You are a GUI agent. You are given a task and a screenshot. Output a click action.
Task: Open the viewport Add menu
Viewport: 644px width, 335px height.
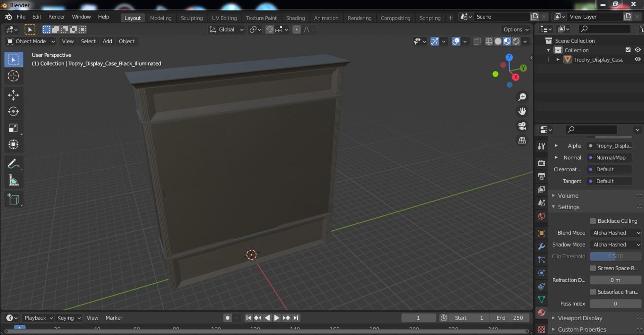107,41
